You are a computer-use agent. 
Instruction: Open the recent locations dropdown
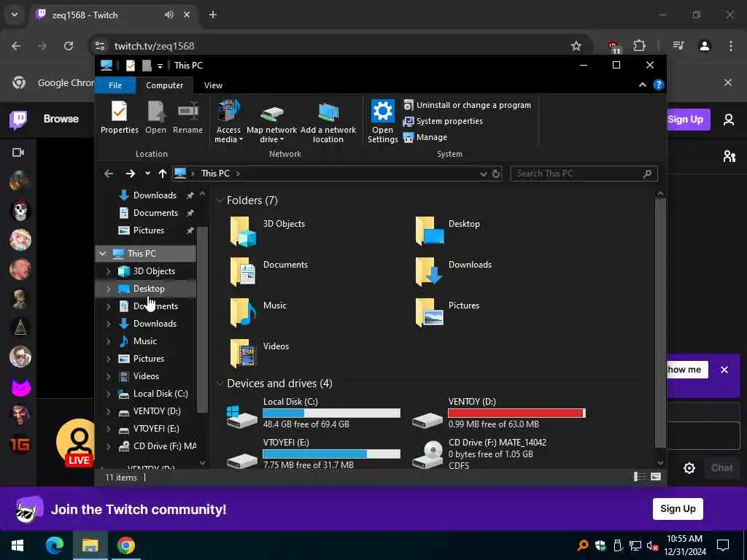147,174
